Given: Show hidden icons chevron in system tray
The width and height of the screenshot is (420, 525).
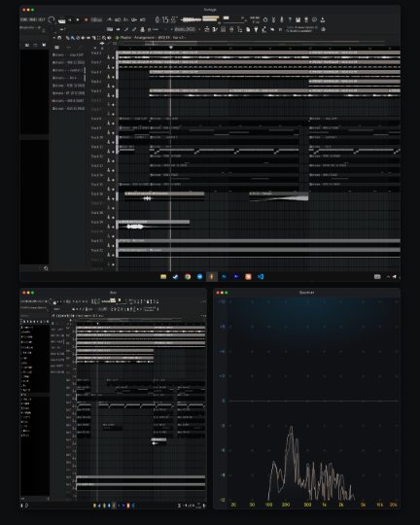Looking at the screenshot, I should [x=388, y=276].
